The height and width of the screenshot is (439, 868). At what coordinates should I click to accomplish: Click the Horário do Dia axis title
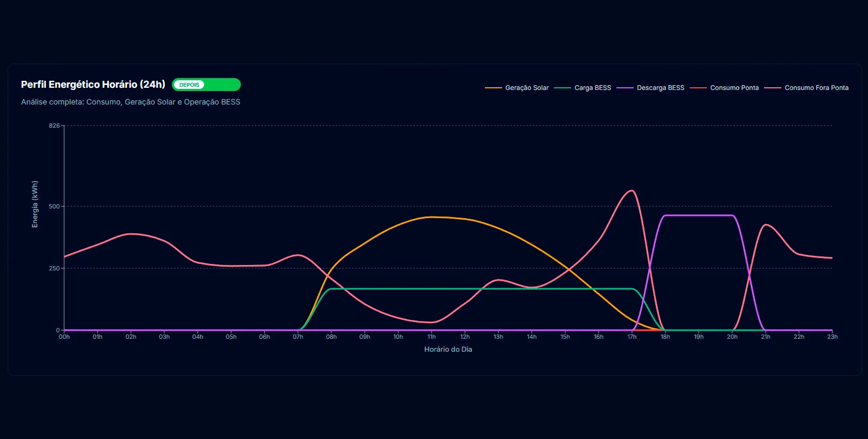click(x=448, y=350)
